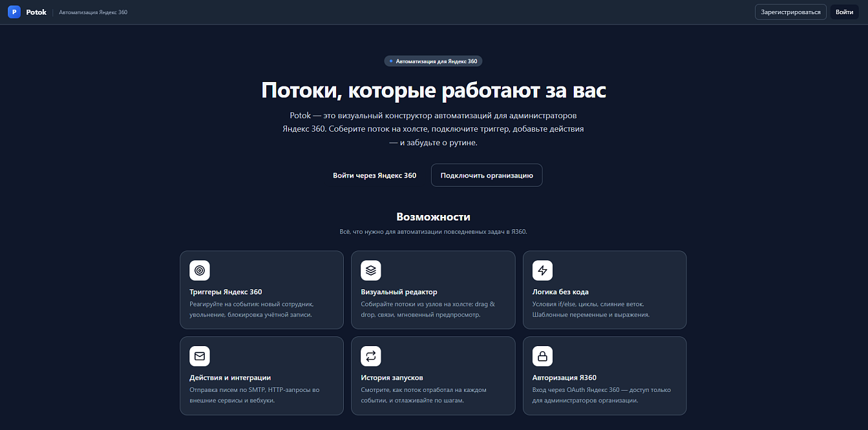The width and height of the screenshot is (868, 430).
Task: Click the target icon on Триггеры Яндекс 360 card
Action: tap(200, 271)
